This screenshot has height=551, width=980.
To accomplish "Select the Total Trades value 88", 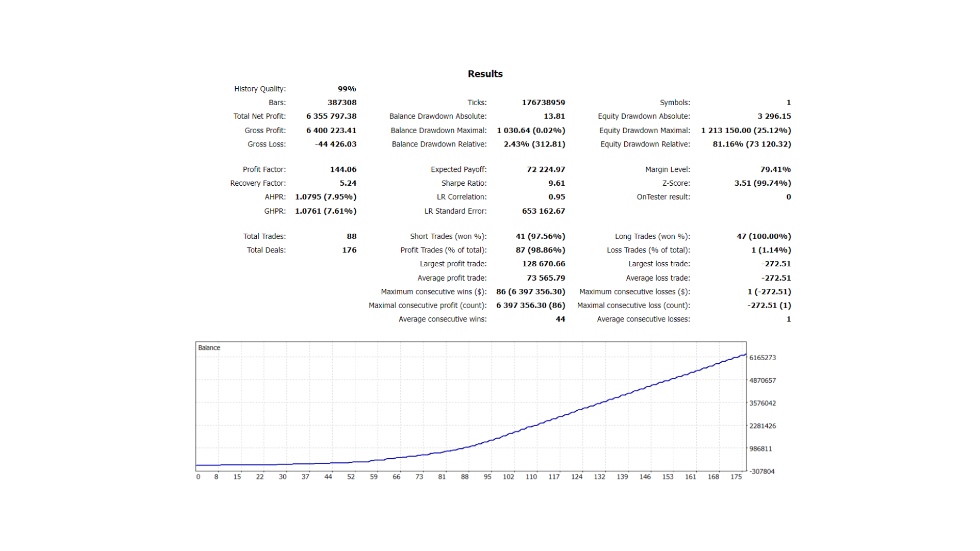I will pyautogui.click(x=352, y=236).
